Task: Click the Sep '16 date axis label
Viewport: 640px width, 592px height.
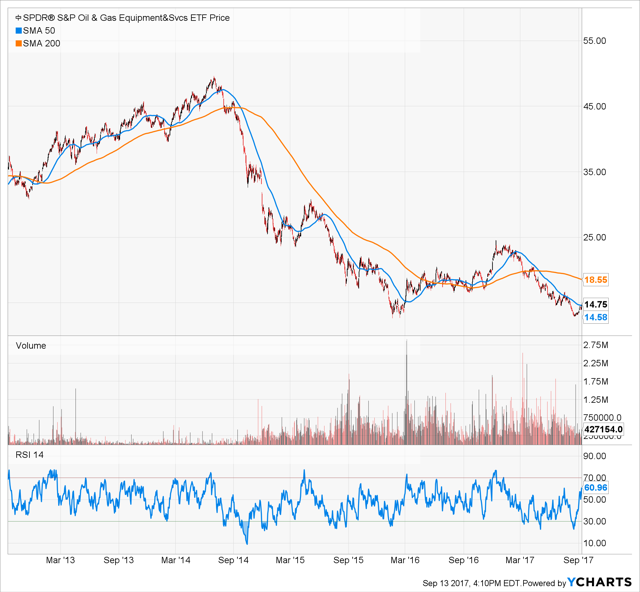Action: [463, 560]
